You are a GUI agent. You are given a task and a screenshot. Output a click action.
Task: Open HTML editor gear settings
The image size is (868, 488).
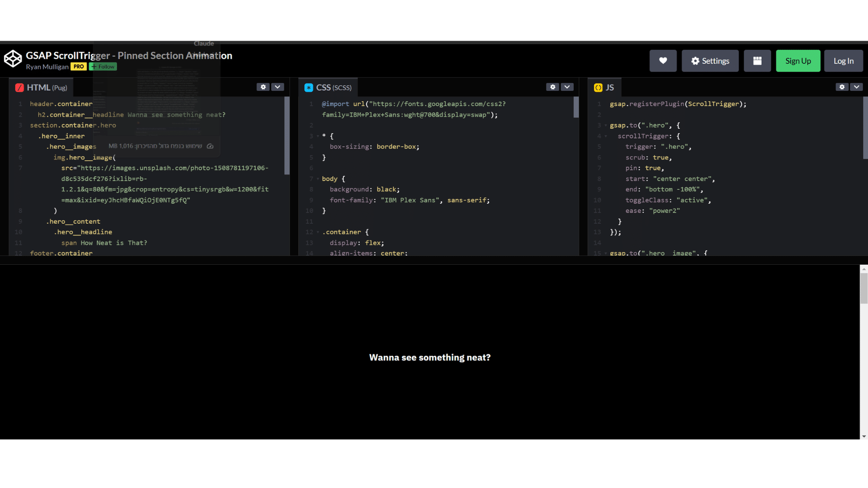(263, 87)
